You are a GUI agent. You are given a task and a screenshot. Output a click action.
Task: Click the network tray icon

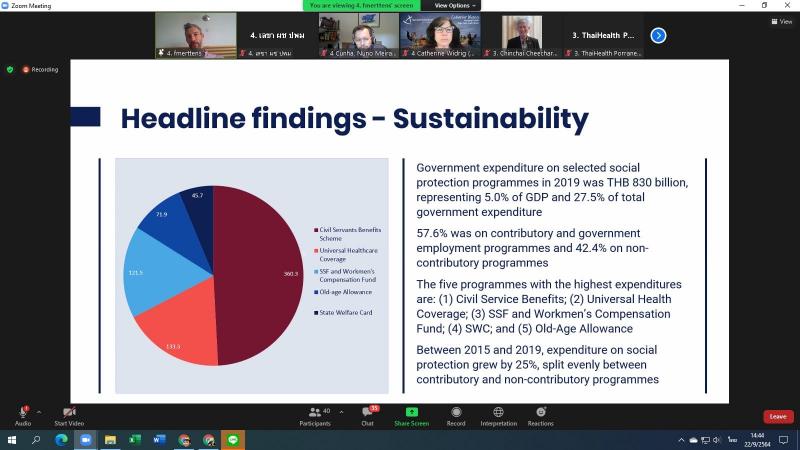(706, 440)
